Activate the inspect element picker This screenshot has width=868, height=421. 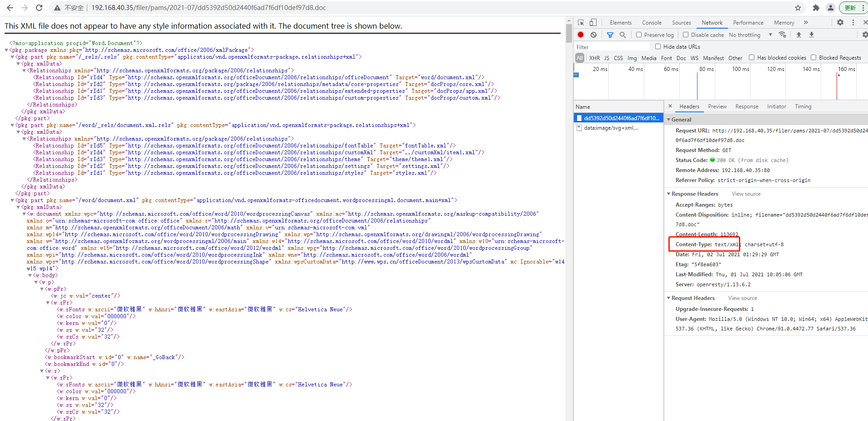[581, 22]
